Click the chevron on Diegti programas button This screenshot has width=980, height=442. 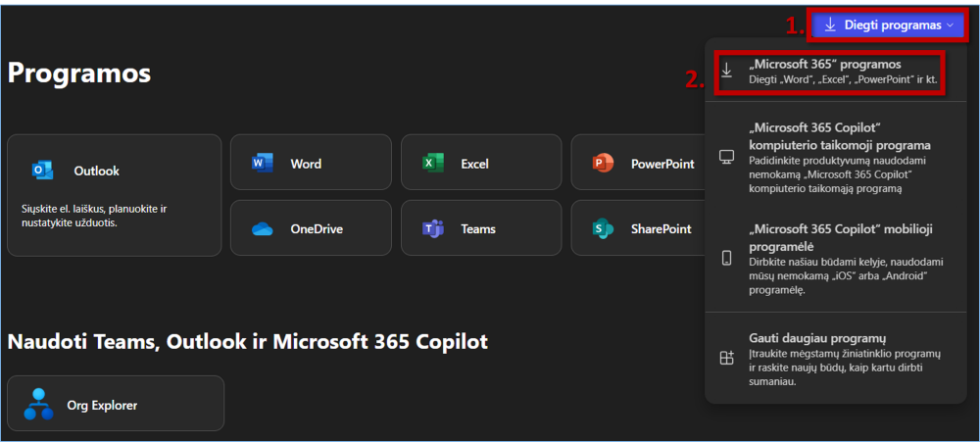coord(950,25)
